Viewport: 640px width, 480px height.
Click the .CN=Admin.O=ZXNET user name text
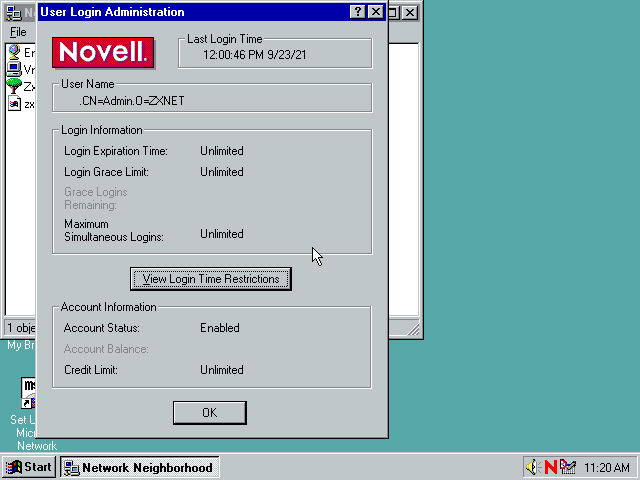[131, 101]
